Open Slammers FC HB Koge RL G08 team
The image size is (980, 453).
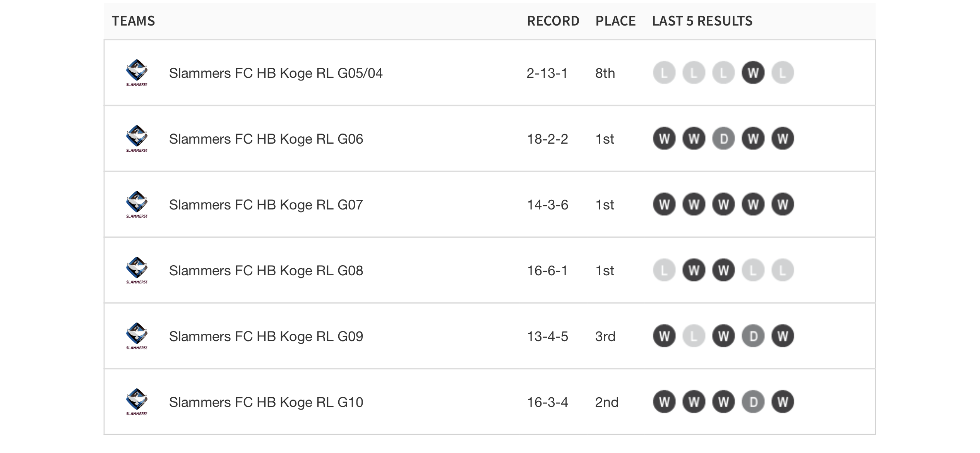tap(266, 271)
